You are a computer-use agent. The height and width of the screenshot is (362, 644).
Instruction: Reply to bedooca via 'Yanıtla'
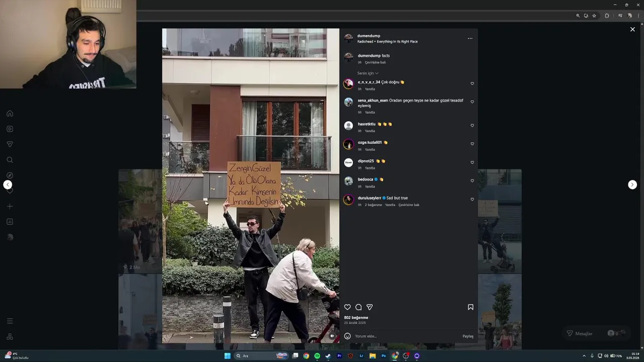coord(370,187)
